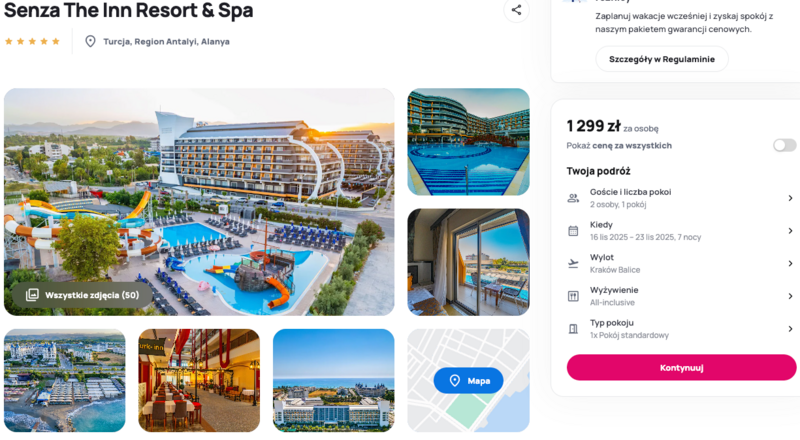The width and height of the screenshot is (800, 440).
Task: Expand Goście i liczba pokoi chevron
Action: tap(790, 198)
